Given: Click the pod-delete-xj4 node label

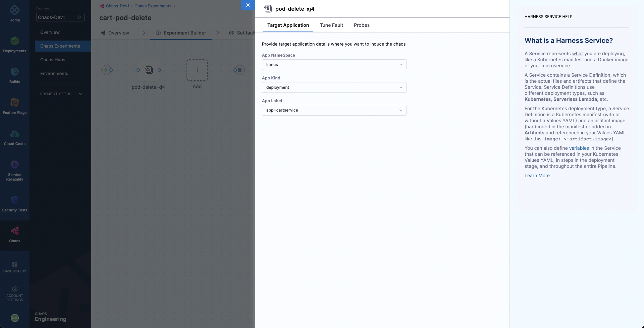Looking at the screenshot, I should tap(148, 87).
